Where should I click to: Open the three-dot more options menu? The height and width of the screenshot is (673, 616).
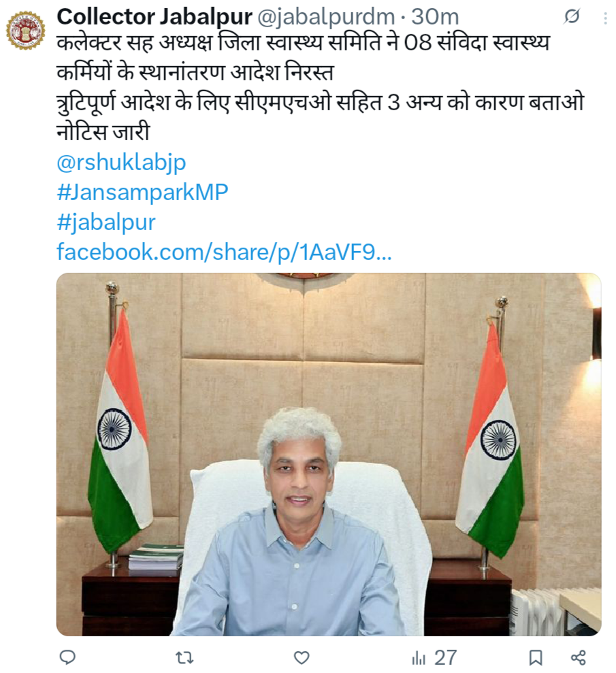(605, 18)
